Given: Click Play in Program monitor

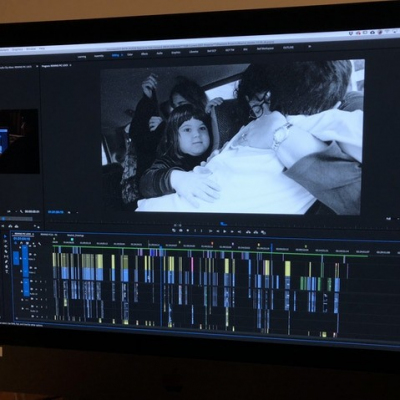Looking at the screenshot, I should pos(224,231).
